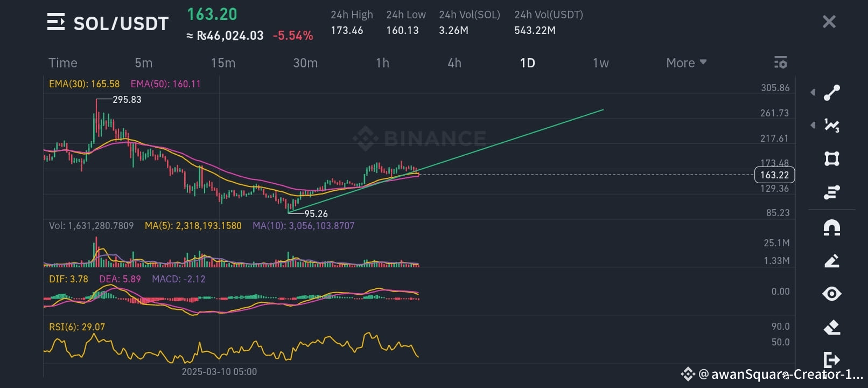The width and height of the screenshot is (868, 388).
Task: Select the 1D interval tab
Action: [528, 63]
